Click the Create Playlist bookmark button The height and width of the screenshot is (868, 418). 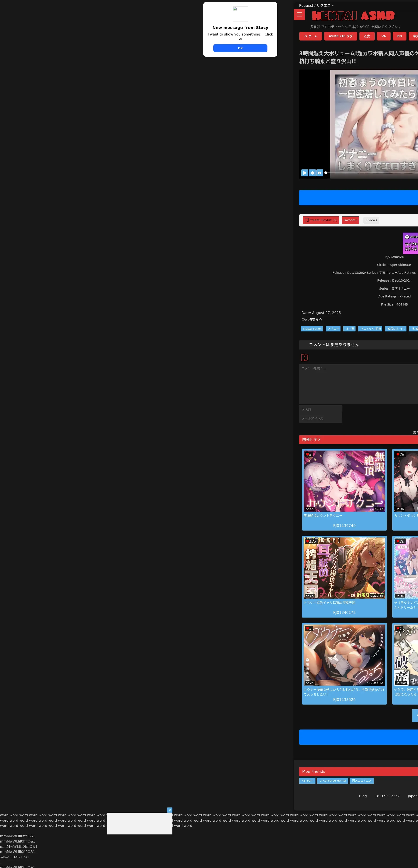point(321,220)
